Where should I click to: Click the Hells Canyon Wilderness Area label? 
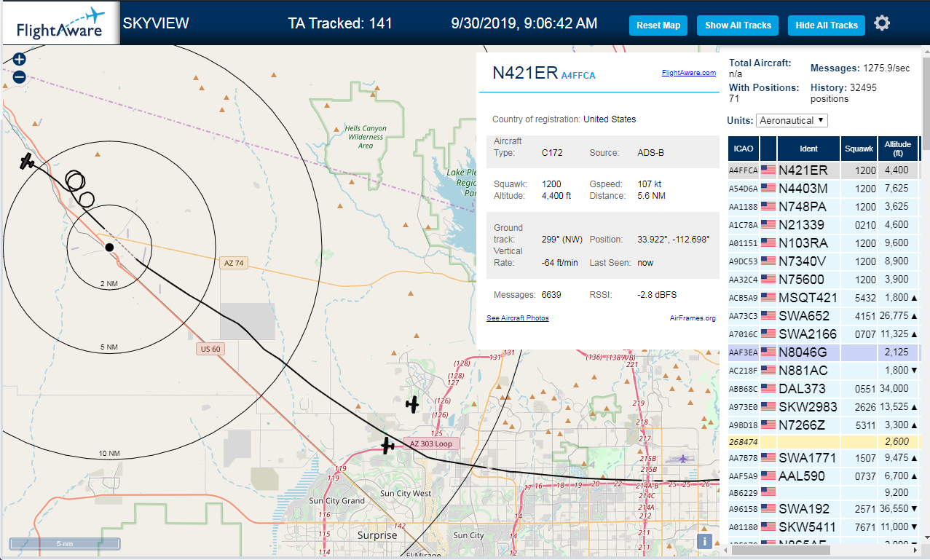pos(366,137)
